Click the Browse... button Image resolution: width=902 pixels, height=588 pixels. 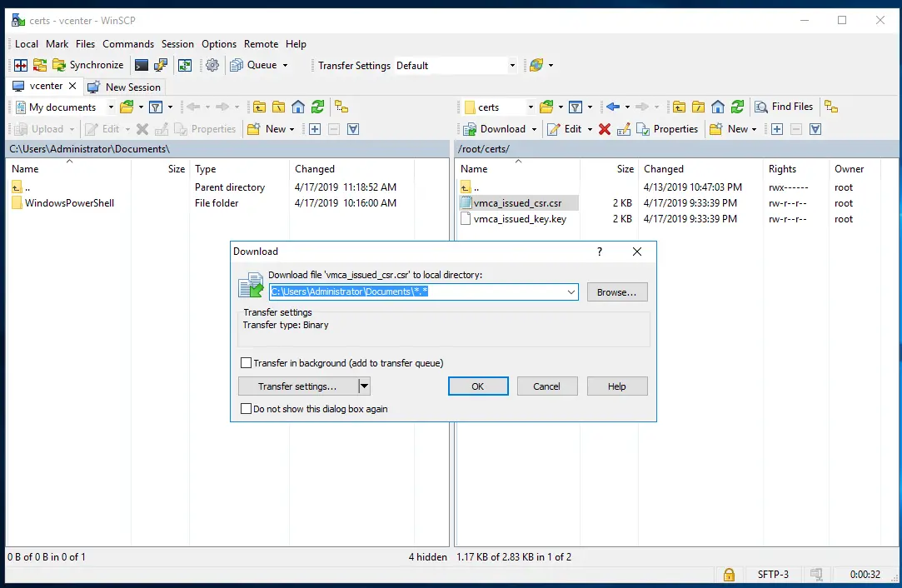point(616,292)
